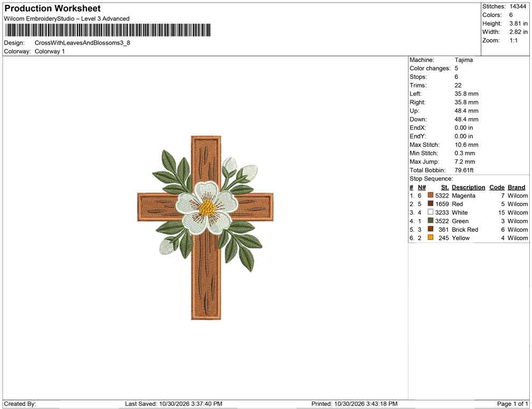This screenshot has height=409, width=532.
Task: Click the Stops value 6
Action: pos(456,77)
